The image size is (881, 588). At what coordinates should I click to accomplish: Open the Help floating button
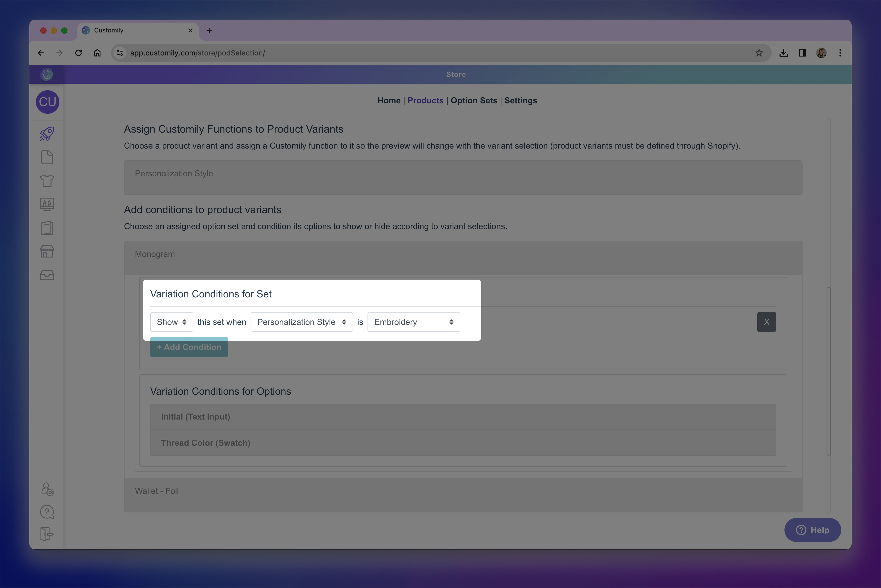(x=813, y=530)
